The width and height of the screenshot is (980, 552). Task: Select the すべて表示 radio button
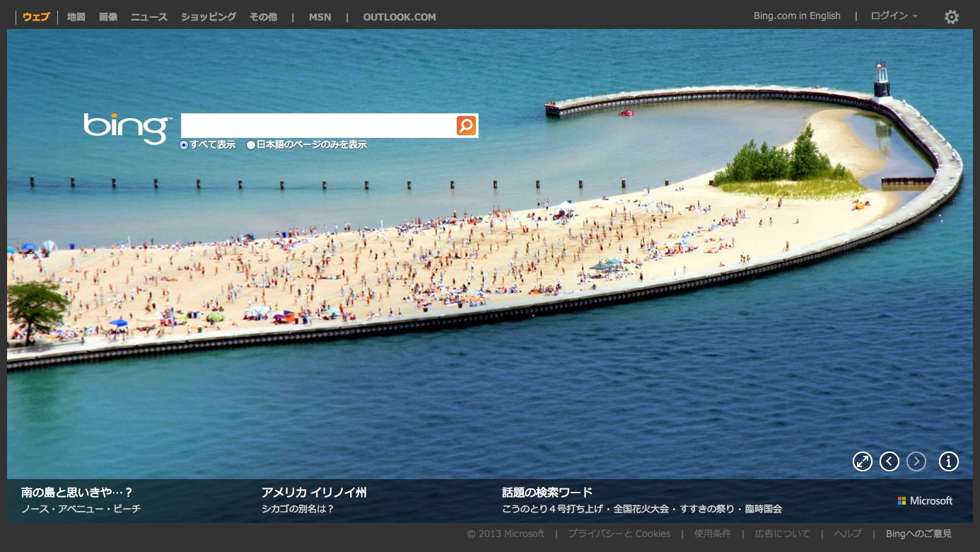(x=184, y=145)
